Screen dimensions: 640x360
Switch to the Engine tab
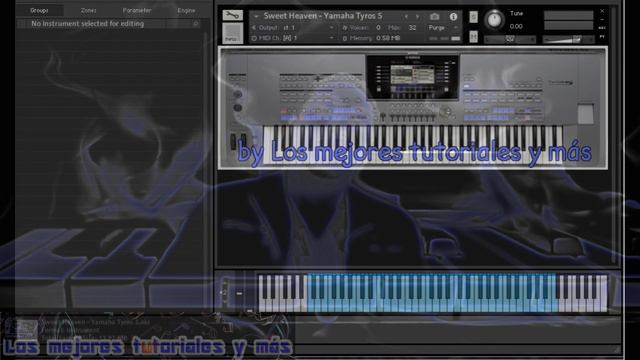pyautogui.click(x=186, y=10)
